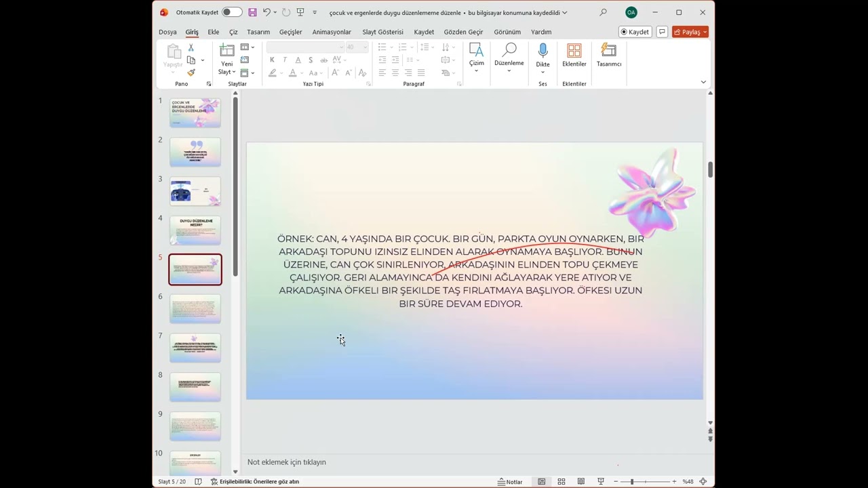
Task: Open the font size dropdown
Action: point(365,47)
